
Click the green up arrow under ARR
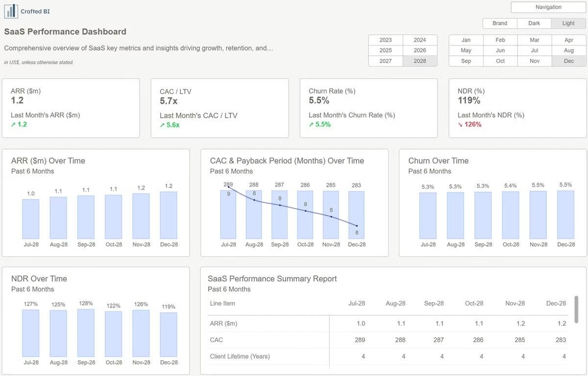coord(13,125)
